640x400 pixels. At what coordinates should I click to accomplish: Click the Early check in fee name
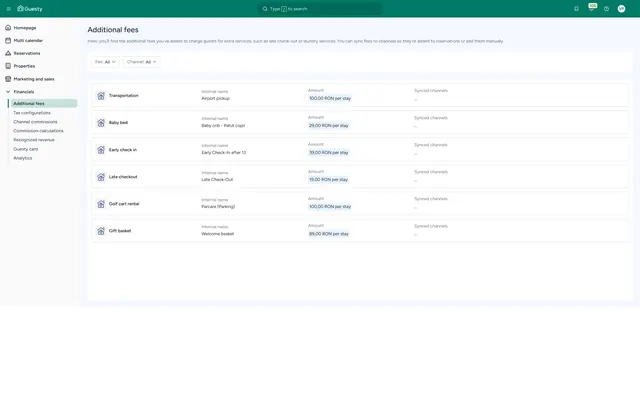click(123, 150)
